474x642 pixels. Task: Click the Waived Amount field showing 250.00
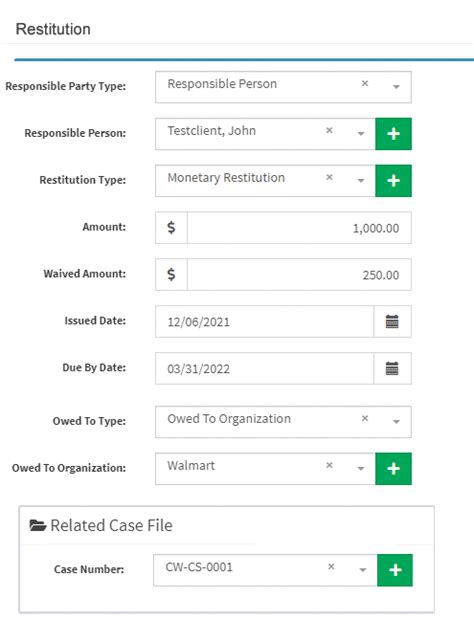pos(299,274)
